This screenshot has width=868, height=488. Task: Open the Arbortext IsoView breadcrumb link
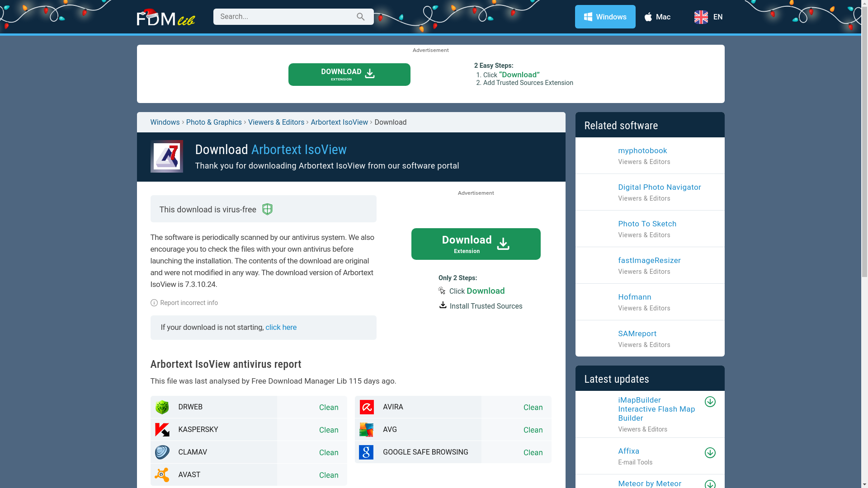[339, 122]
